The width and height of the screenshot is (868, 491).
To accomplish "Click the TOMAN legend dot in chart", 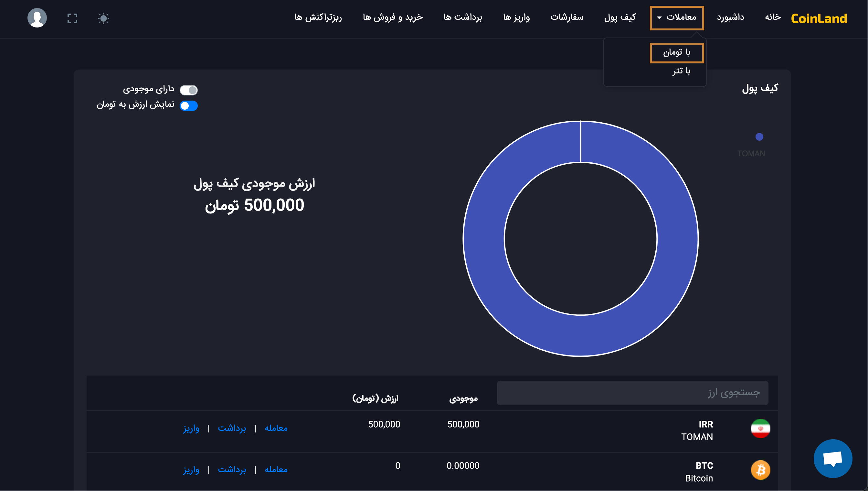I will 759,137.
